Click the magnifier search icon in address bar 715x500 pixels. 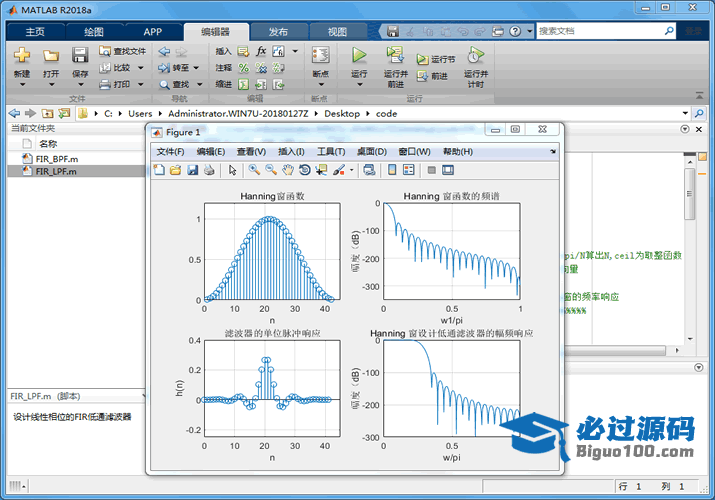pos(699,113)
